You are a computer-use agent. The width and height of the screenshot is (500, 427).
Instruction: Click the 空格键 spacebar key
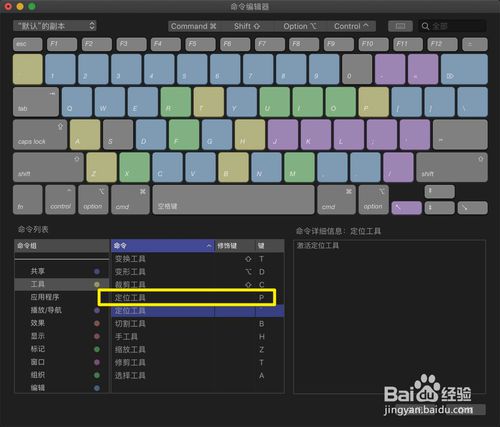[x=233, y=199]
